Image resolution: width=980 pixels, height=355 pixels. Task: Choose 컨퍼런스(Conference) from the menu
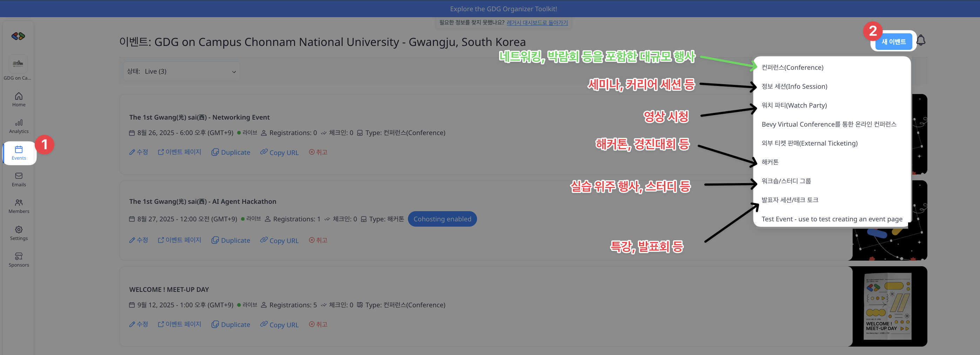tap(792, 67)
